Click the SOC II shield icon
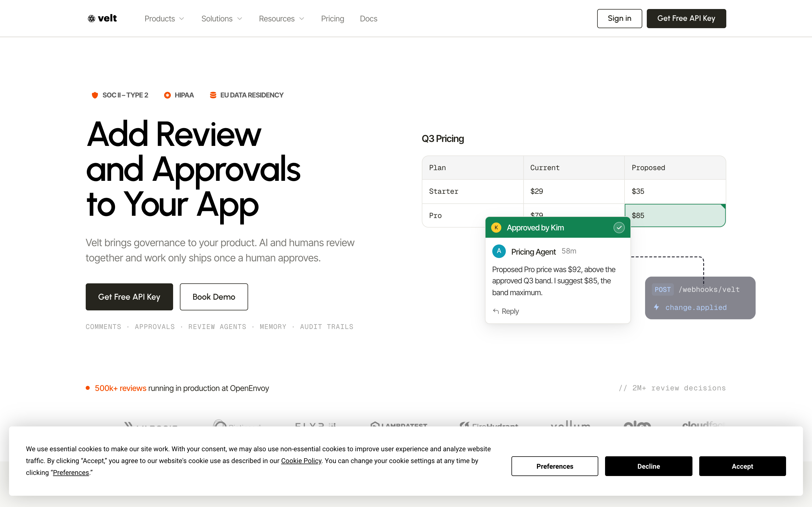 pos(95,95)
